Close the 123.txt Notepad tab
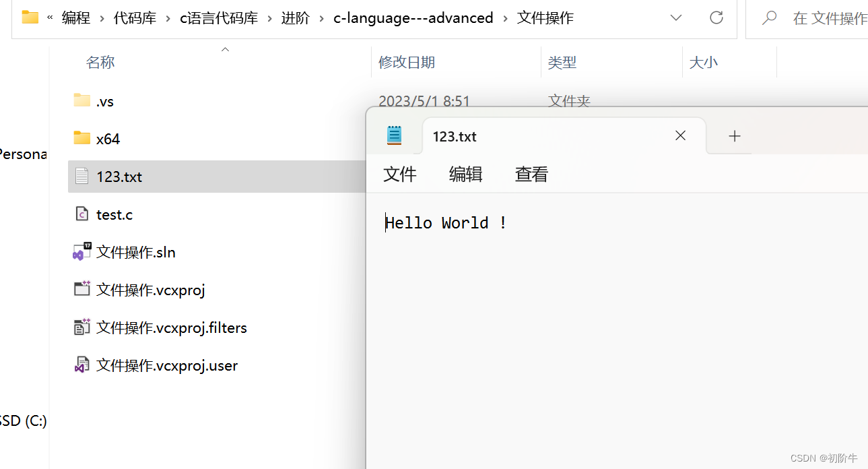 click(680, 135)
